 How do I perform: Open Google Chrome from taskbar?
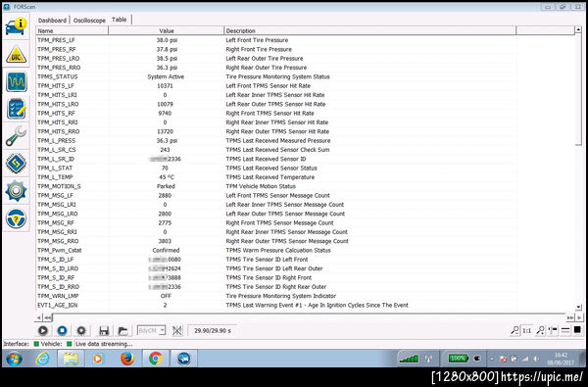point(155,359)
